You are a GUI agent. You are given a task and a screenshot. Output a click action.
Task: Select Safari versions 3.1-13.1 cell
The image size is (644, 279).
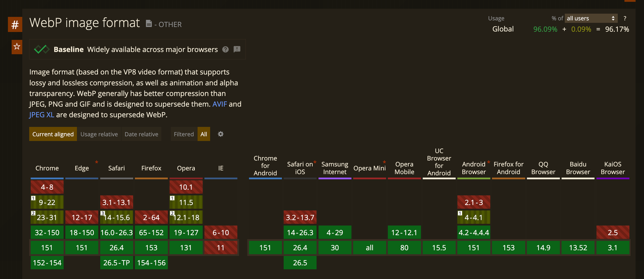coord(116,202)
